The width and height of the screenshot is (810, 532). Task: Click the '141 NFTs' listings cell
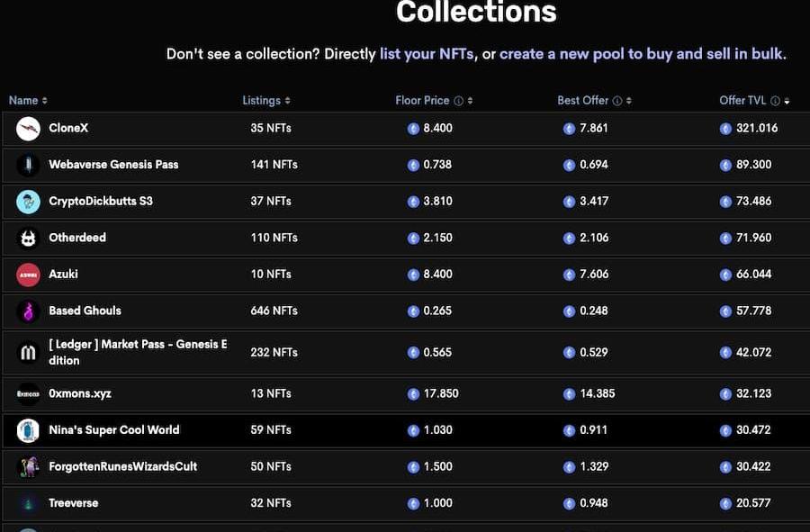274,165
